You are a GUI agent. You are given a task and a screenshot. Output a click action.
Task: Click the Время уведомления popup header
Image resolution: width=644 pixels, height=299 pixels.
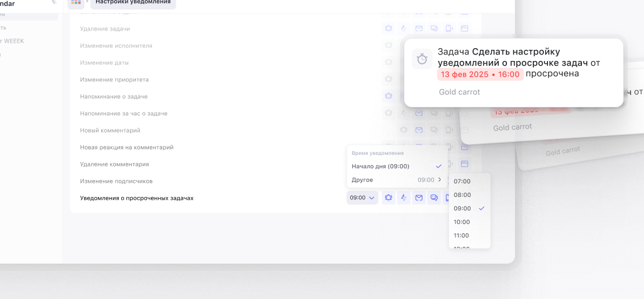click(x=378, y=153)
